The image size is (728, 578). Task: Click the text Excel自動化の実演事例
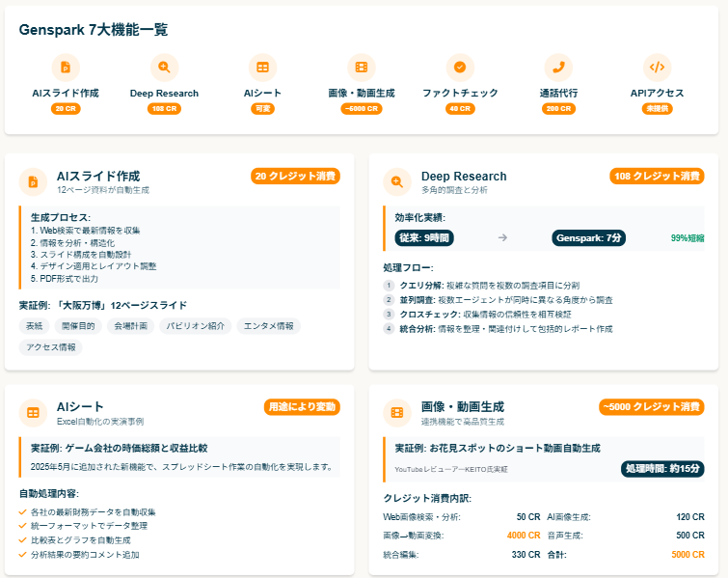tap(100, 422)
